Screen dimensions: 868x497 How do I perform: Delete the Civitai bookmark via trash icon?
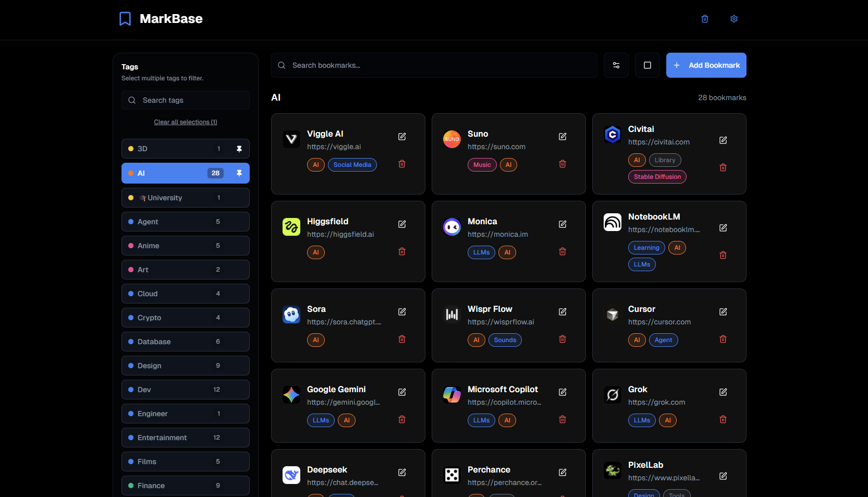(723, 167)
